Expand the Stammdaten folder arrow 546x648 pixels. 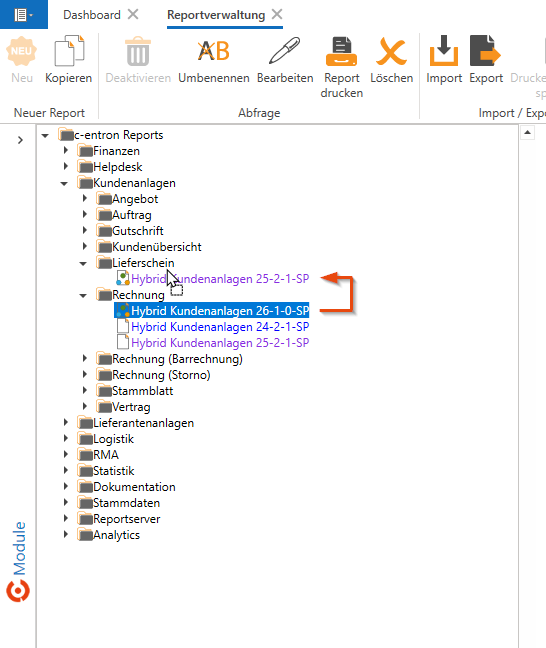tap(66, 503)
